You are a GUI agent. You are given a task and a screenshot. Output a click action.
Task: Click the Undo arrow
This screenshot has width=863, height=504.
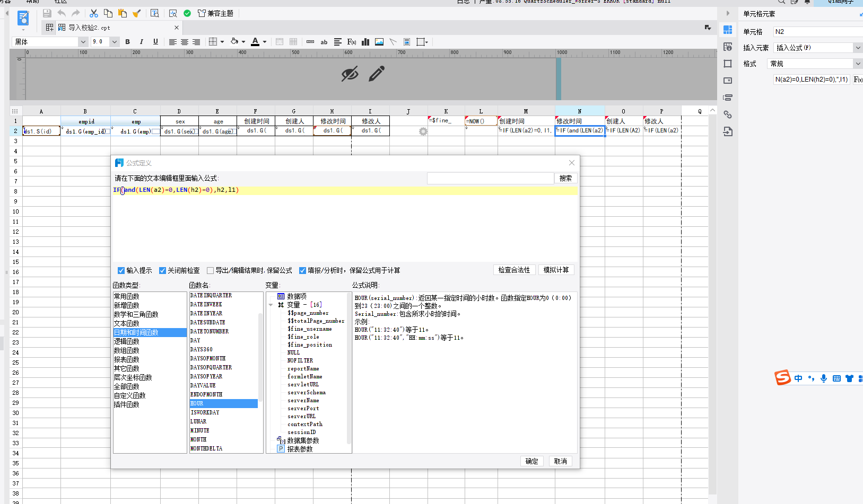pos(62,13)
